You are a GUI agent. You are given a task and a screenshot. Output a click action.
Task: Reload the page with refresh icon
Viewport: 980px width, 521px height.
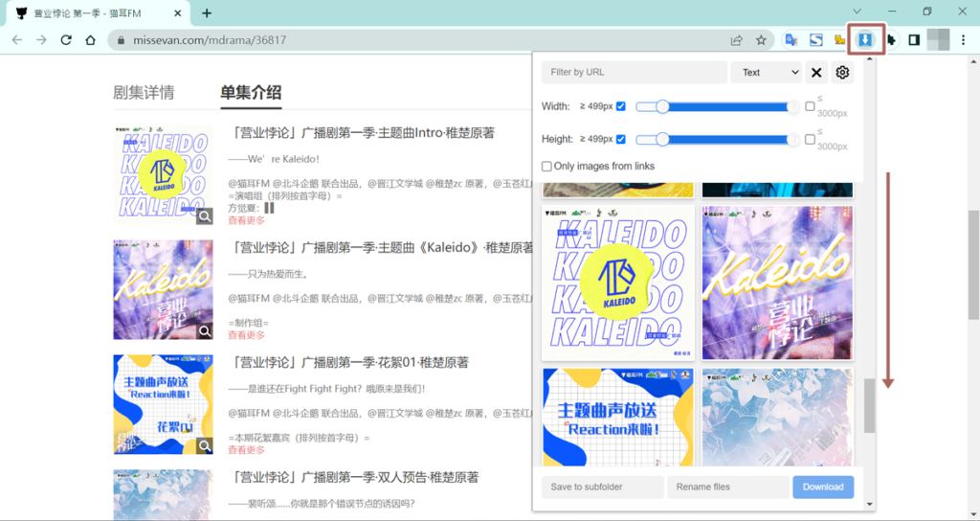click(x=66, y=40)
